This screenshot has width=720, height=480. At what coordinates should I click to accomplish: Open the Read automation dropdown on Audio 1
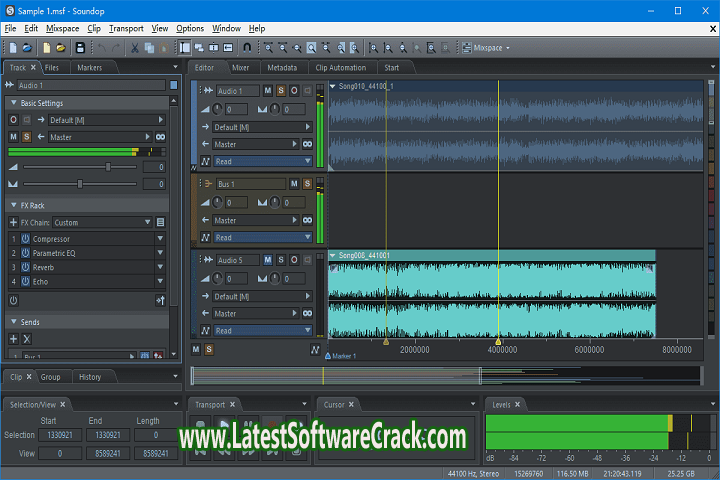(262, 161)
